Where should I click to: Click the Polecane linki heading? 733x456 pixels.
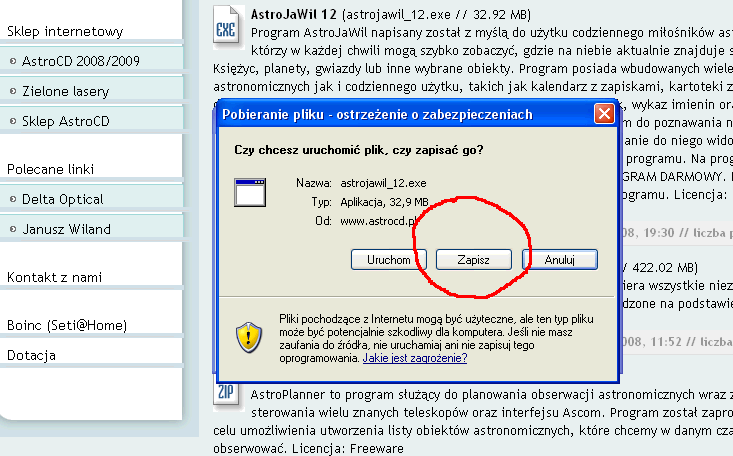pyautogui.click(x=50, y=169)
